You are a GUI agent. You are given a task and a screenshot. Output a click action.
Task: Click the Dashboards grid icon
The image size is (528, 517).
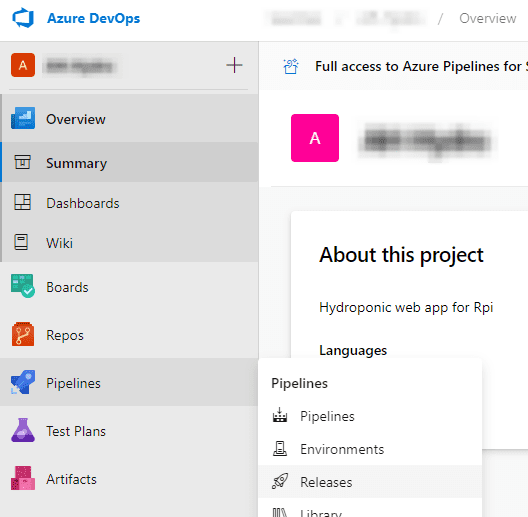(23, 202)
